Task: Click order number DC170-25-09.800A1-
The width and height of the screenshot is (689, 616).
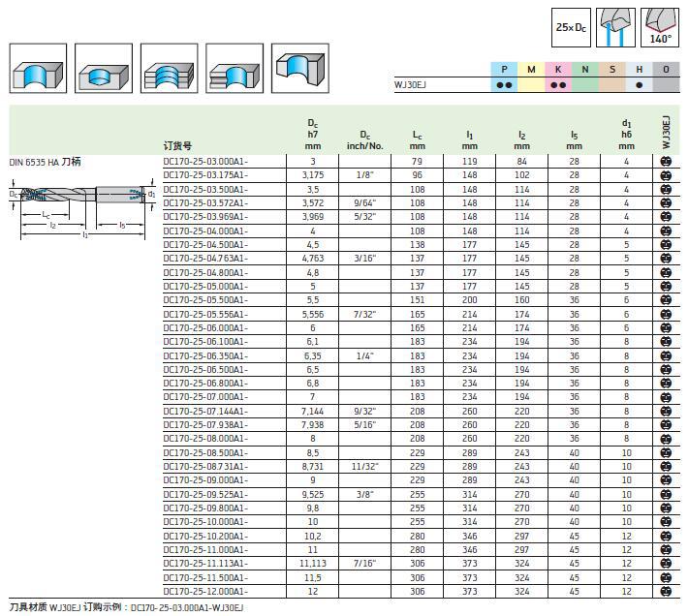Action: pyautogui.click(x=205, y=508)
